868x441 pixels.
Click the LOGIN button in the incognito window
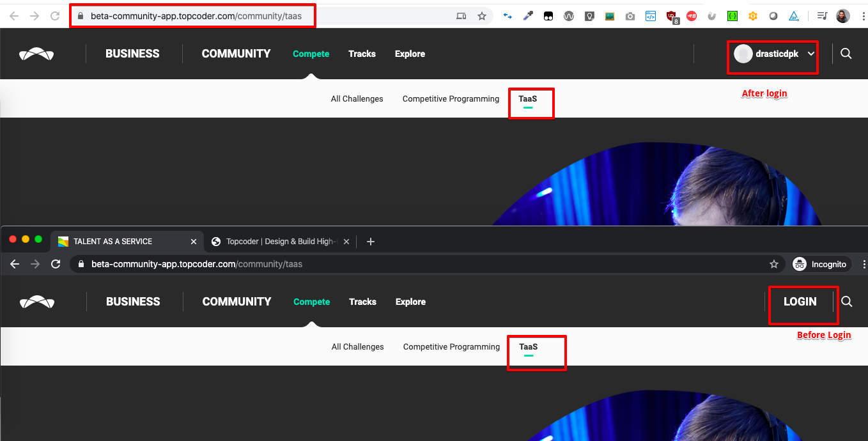point(800,302)
